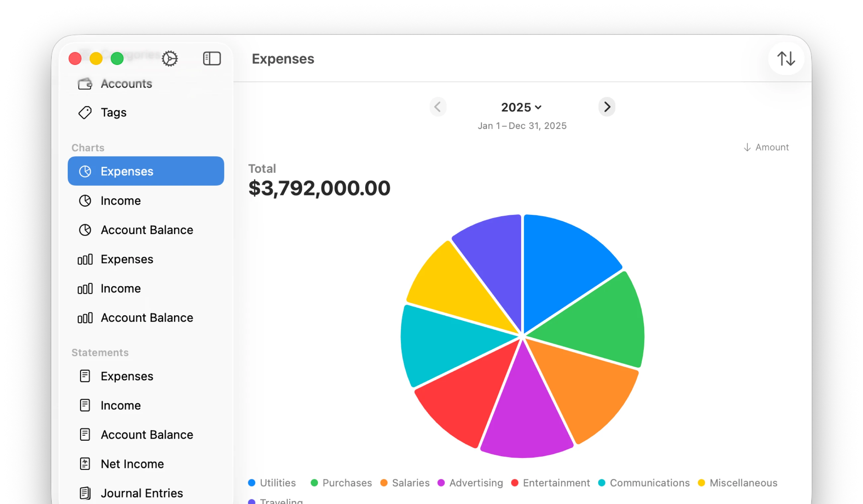Screen dimensions: 863x504
Task: Select the Account Balance pie chart
Action: pyautogui.click(x=147, y=230)
